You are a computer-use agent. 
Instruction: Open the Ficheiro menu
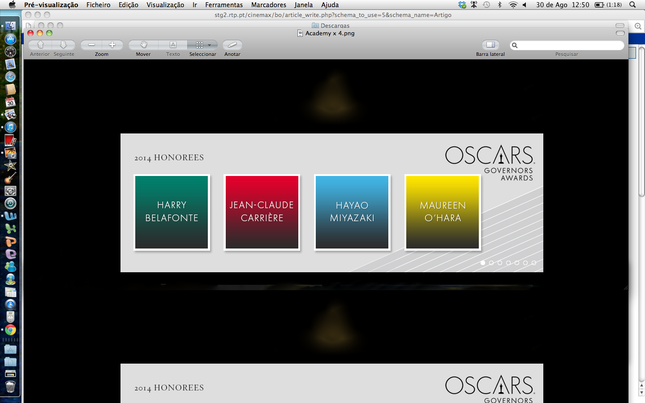tap(98, 5)
